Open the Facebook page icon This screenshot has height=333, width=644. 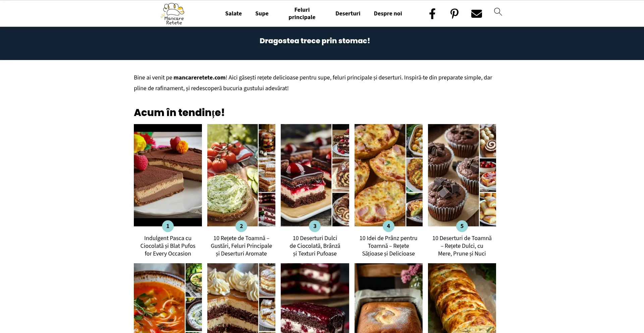pyautogui.click(x=432, y=14)
